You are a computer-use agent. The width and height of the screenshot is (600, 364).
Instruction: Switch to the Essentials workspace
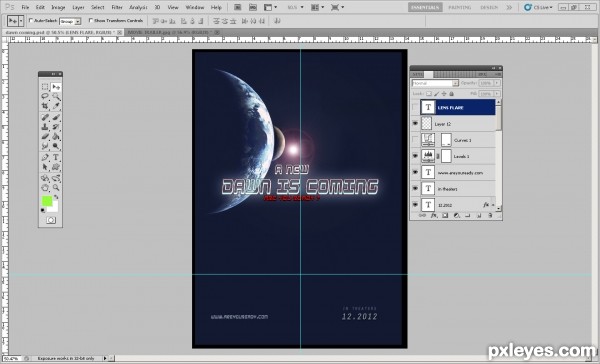(425, 7)
